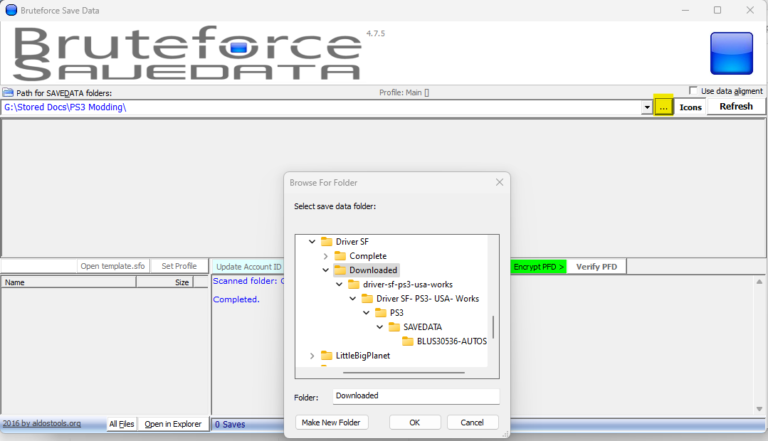Sort by the Name column header

point(69,282)
